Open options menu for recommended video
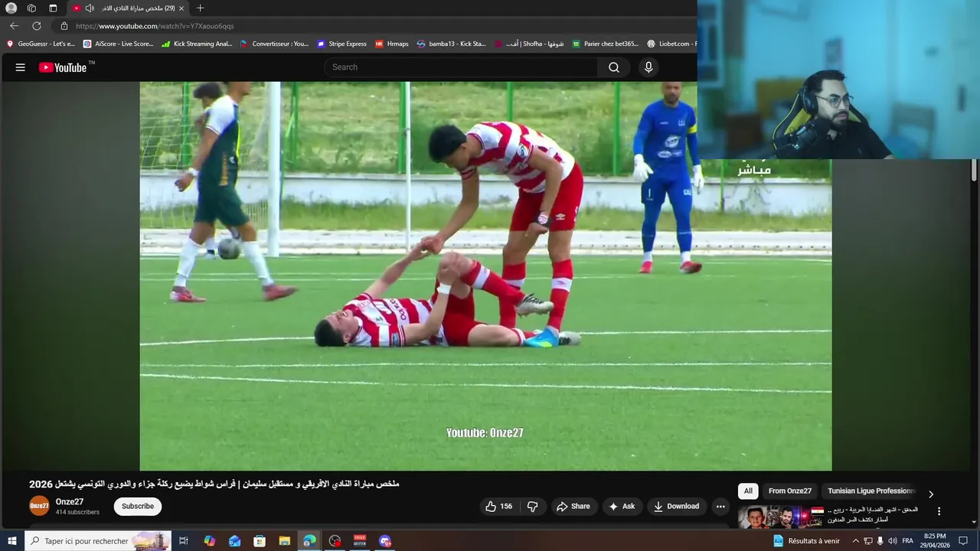Viewport: 980px width, 551px height. [939, 511]
